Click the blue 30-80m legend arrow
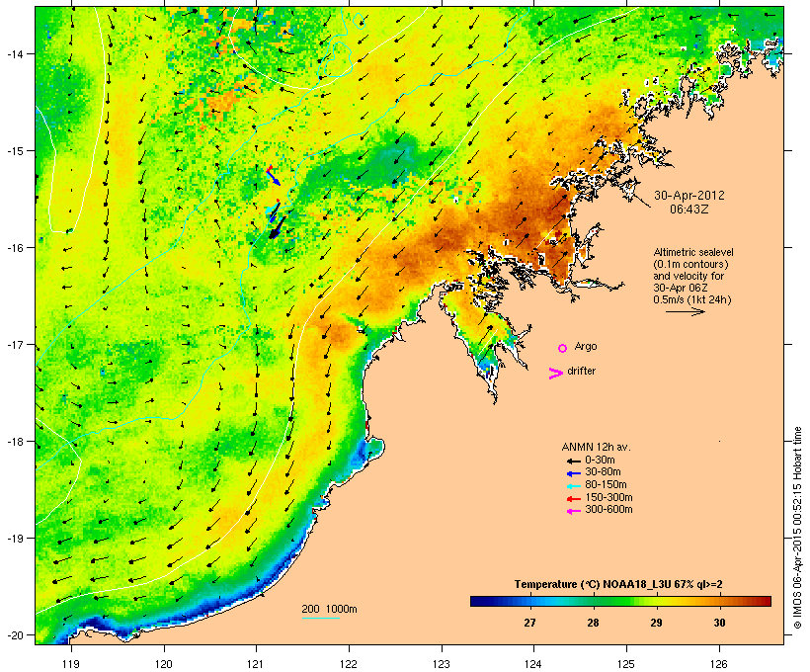The width and height of the screenshot is (810, 672). 573,473
